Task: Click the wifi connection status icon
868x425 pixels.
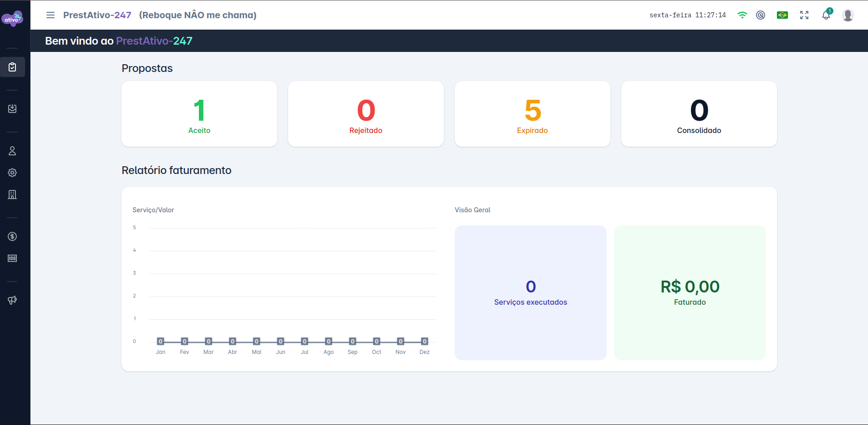Action: [x=742, y=15]
